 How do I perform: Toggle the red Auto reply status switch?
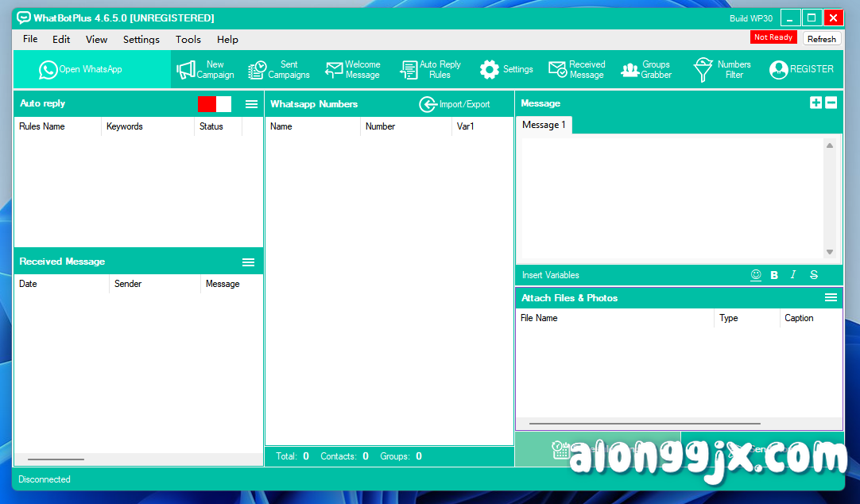207,103
